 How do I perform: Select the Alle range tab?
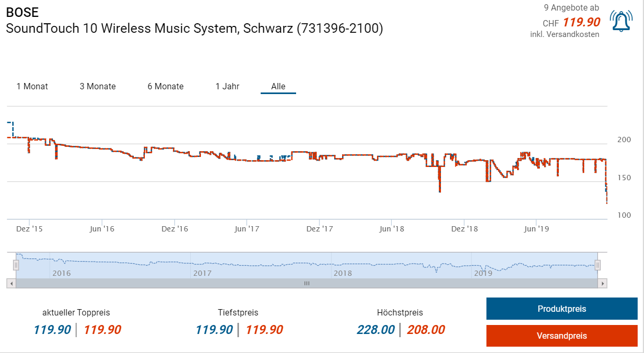278,87
